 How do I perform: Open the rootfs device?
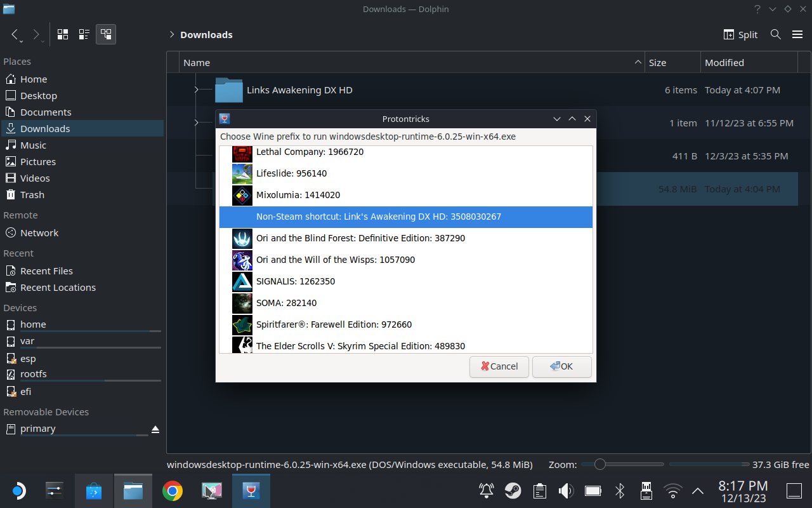[x=82, y=375]
